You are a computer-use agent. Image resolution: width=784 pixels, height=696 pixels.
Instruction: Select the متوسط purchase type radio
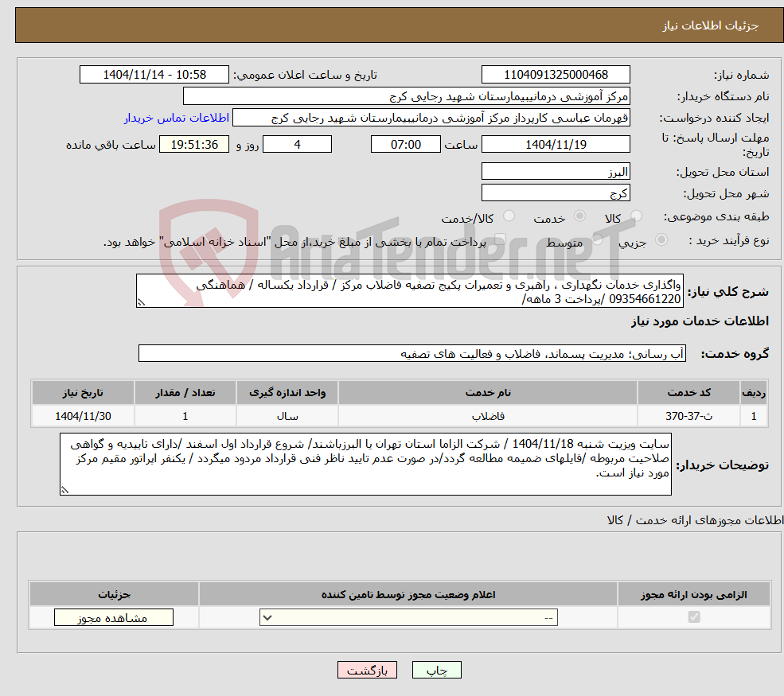(598, 240)
